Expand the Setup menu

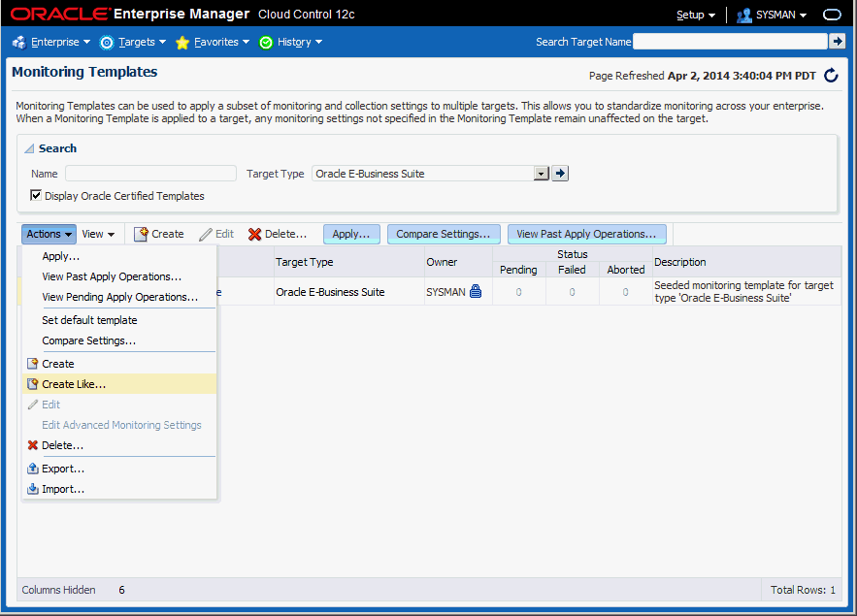[696, 15]
